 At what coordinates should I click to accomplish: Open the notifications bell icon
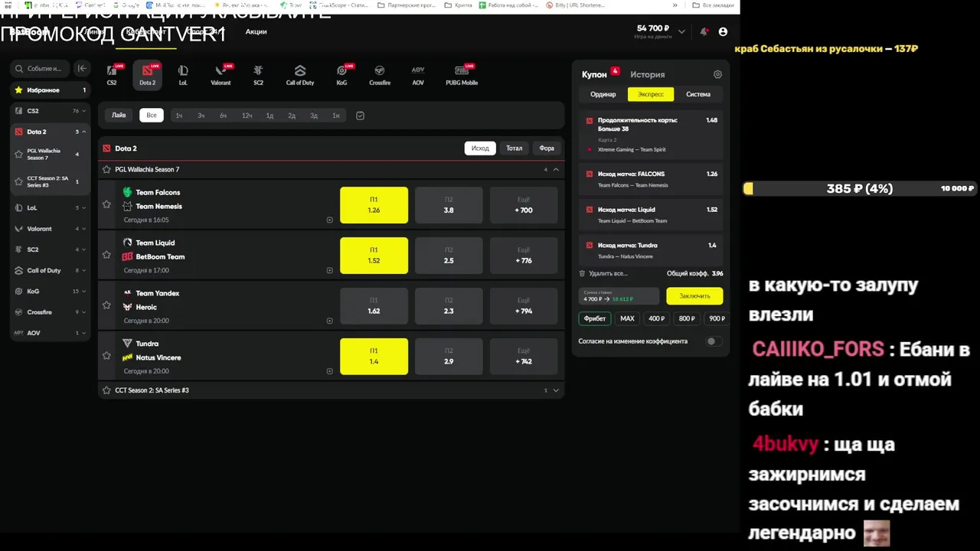(x=704, y=31)
